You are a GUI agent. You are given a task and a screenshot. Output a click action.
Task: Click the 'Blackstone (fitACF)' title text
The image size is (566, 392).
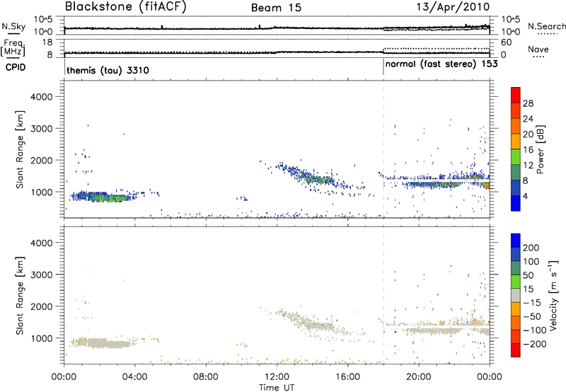[126, 6]
